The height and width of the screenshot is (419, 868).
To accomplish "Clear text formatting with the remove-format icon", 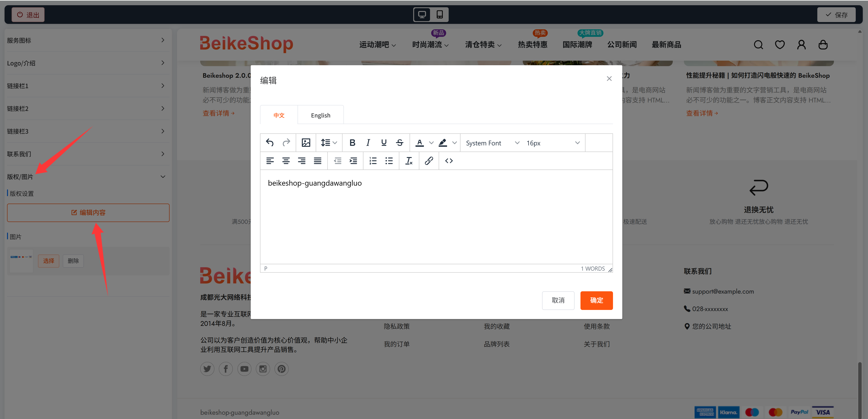I will pos(409,161).
